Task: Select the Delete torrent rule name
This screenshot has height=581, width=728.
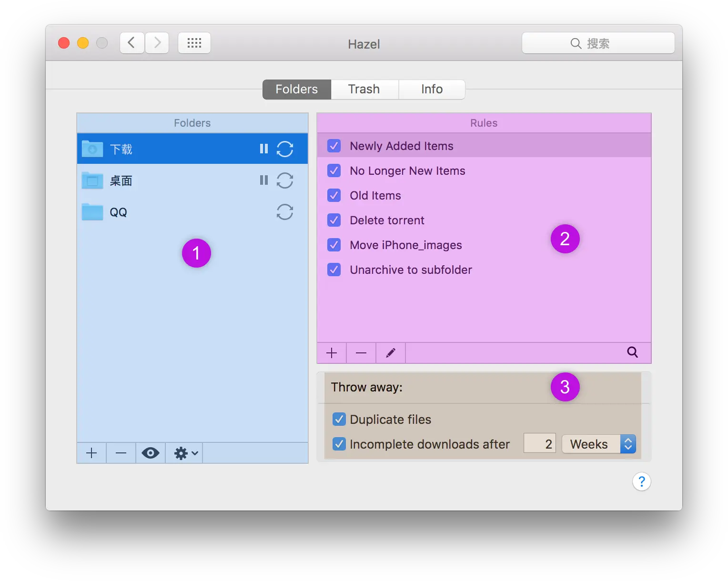Action: pyautogui.click(x=387, y=220)
